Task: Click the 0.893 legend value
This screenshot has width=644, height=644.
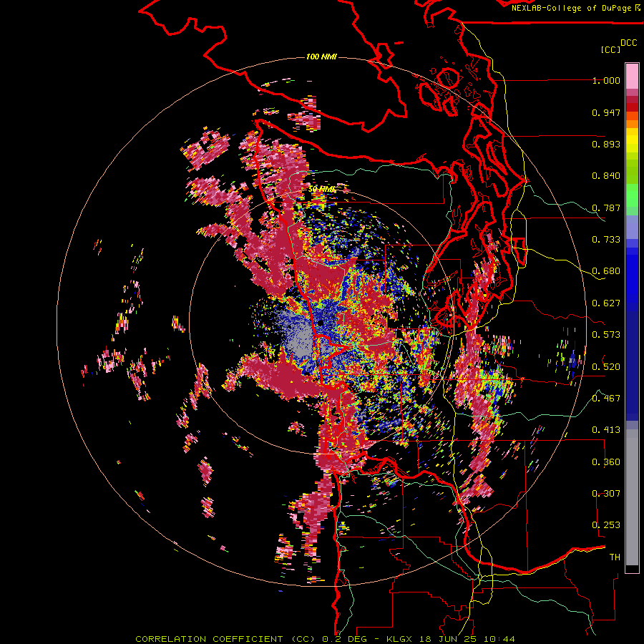Action: point(606,144)
